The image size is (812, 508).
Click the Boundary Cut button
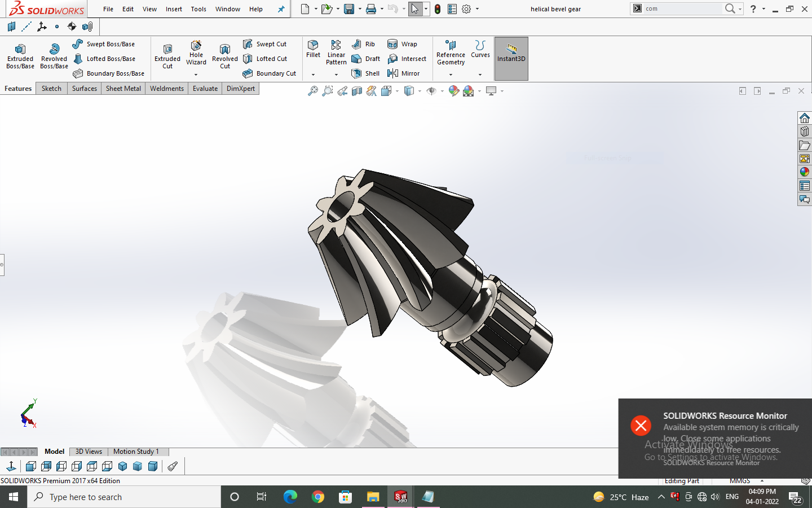269,73
